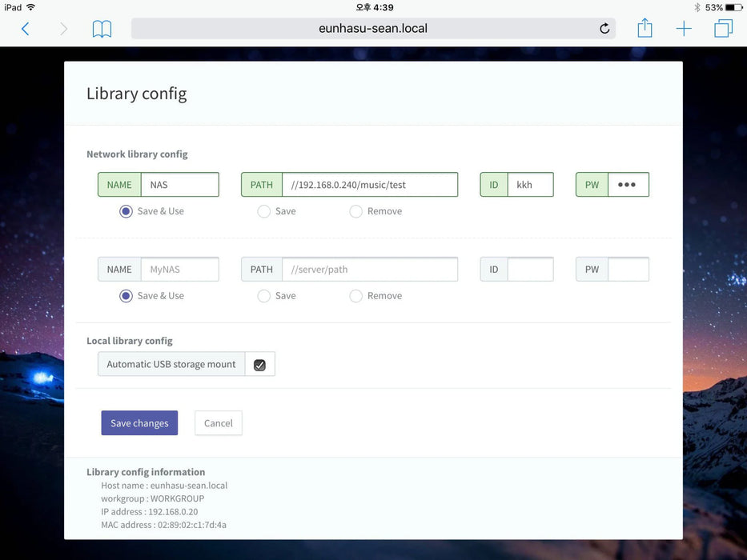This screenshot has width=747, height=560.
Task: Click the filled password field for NAS
Action: (628, 185)
